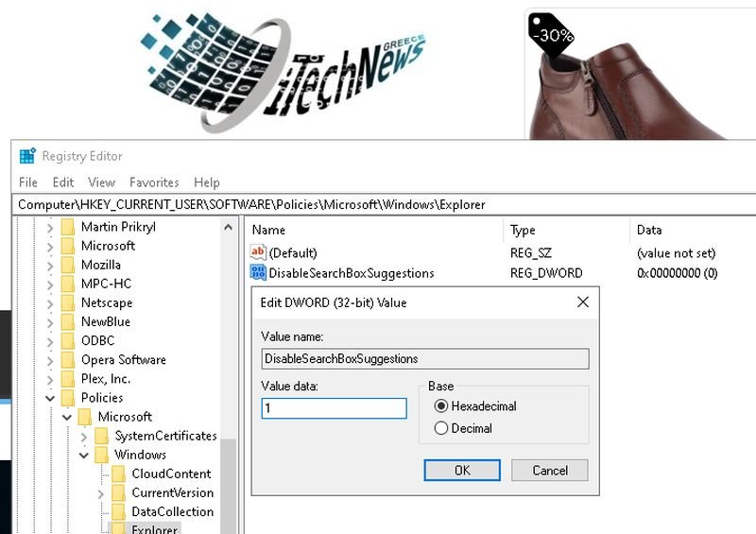
Task: Click the (Default) string value icon
Action: point(258,252)
